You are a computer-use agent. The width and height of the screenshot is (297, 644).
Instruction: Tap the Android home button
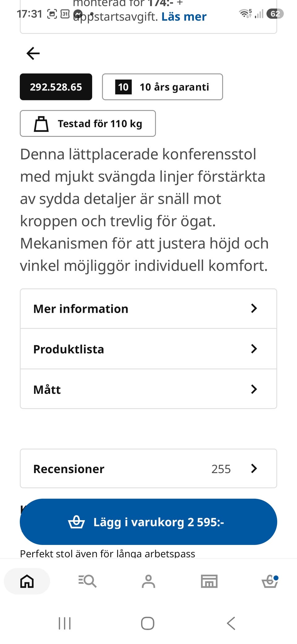tap(148, 623)
